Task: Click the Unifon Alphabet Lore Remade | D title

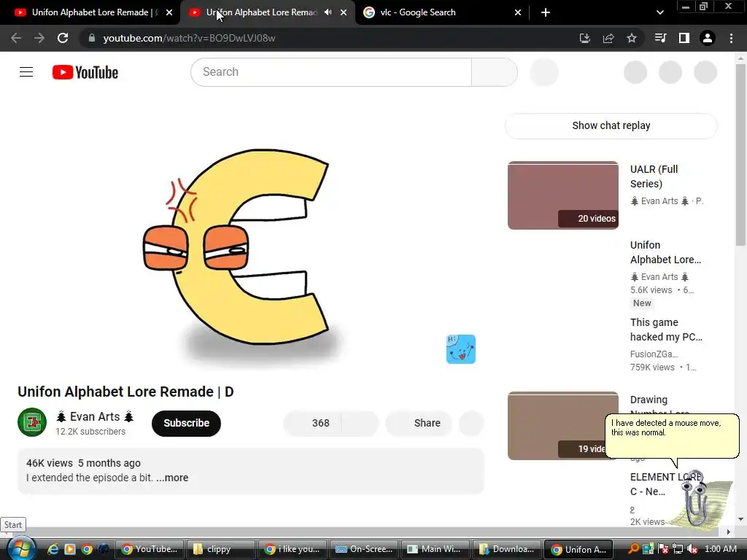Action: tap(125, 392)
